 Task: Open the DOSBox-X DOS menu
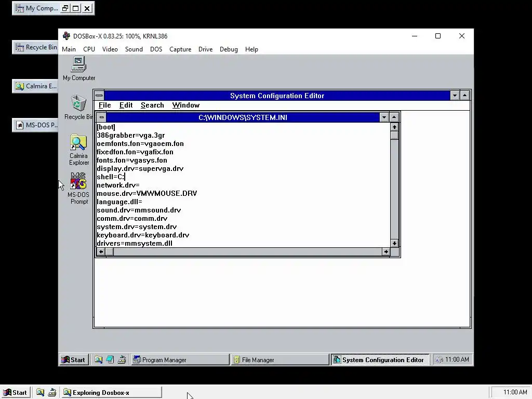(156, 49)
